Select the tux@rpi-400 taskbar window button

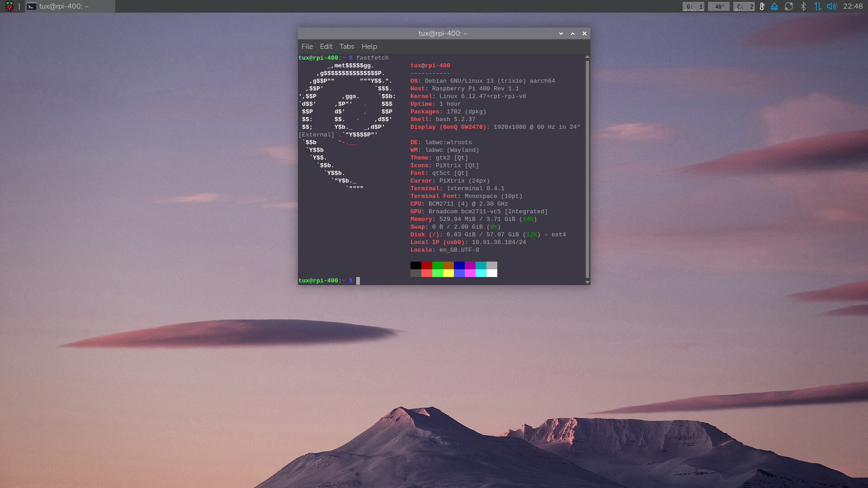coord(70,6)
